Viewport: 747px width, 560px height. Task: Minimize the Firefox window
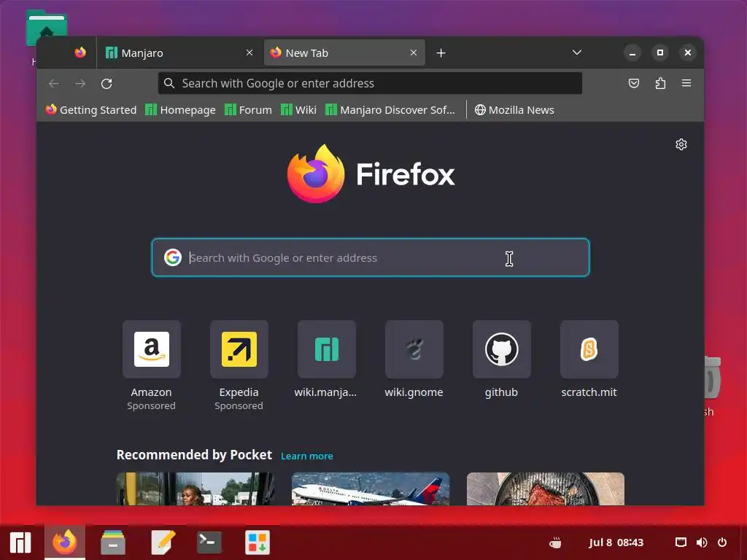(632, 52)
